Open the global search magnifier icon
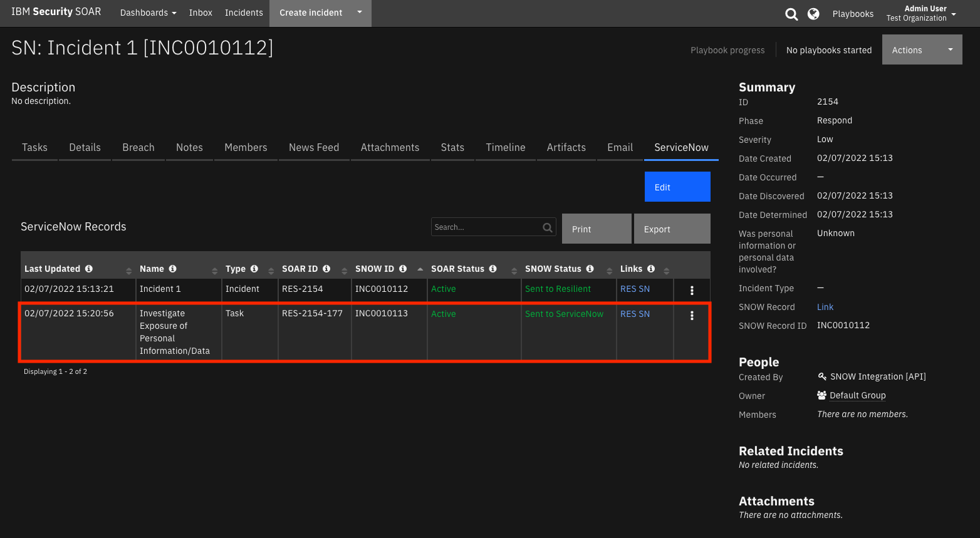The image size is (980, 538). pos(791,13)
